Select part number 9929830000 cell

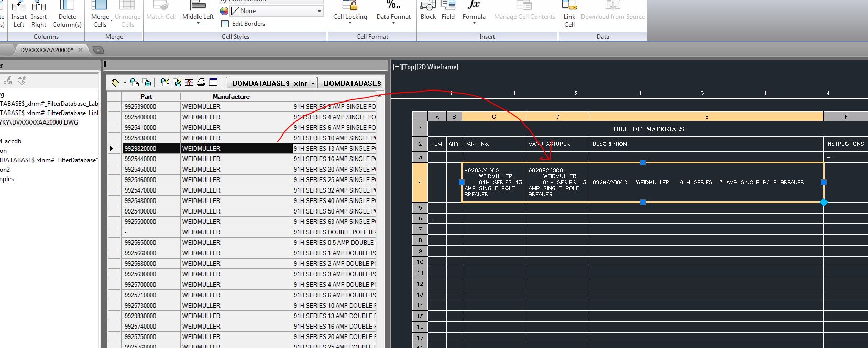[151, 316]
